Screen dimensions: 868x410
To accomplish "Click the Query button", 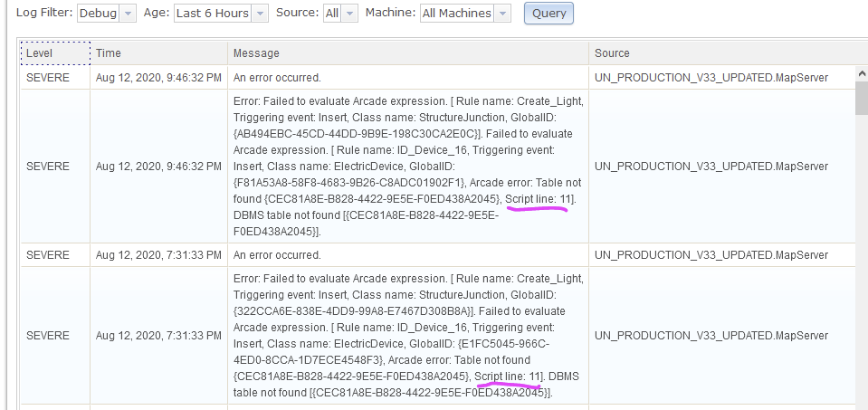I will [x=548, y=14].
